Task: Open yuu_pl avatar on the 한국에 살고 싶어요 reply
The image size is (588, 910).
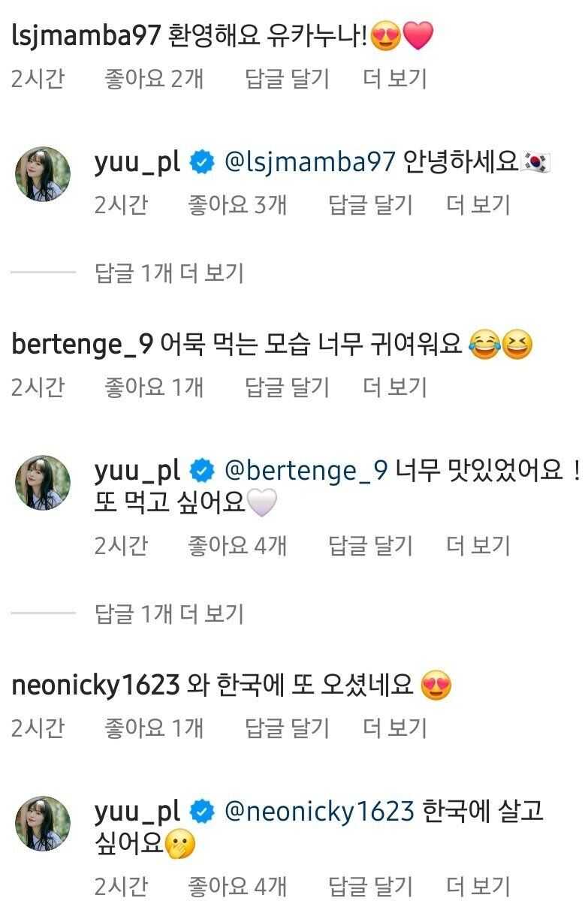Action: point(44,824)
